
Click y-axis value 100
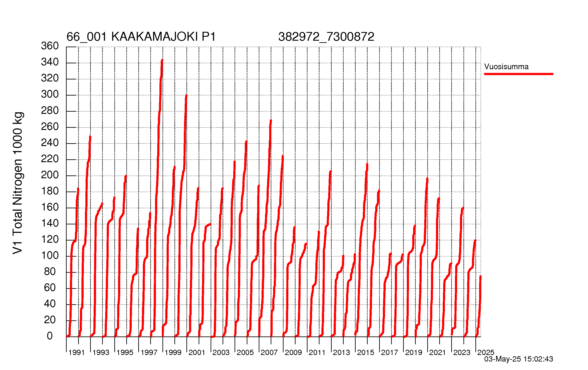[x=50, y=256]
